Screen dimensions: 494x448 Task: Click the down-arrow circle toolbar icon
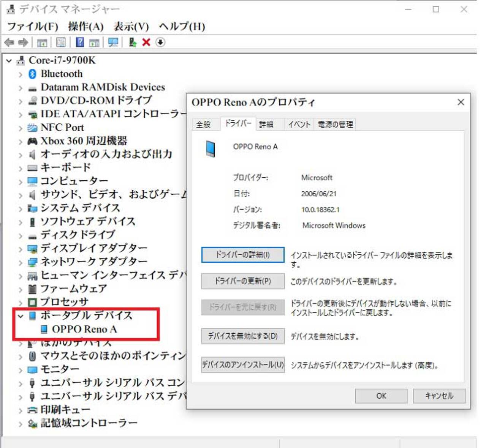click(160, 42)
